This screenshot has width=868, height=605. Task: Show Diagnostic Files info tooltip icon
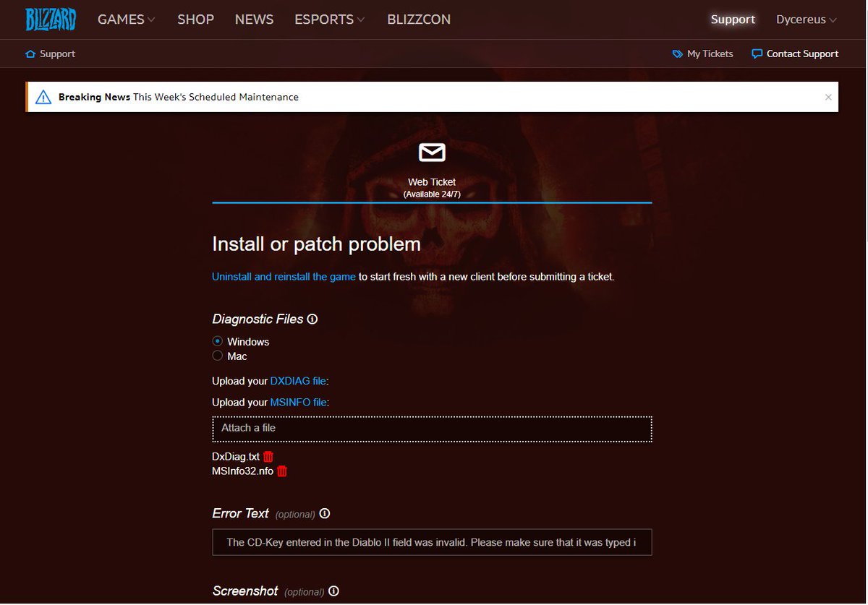tap(312, 319)
